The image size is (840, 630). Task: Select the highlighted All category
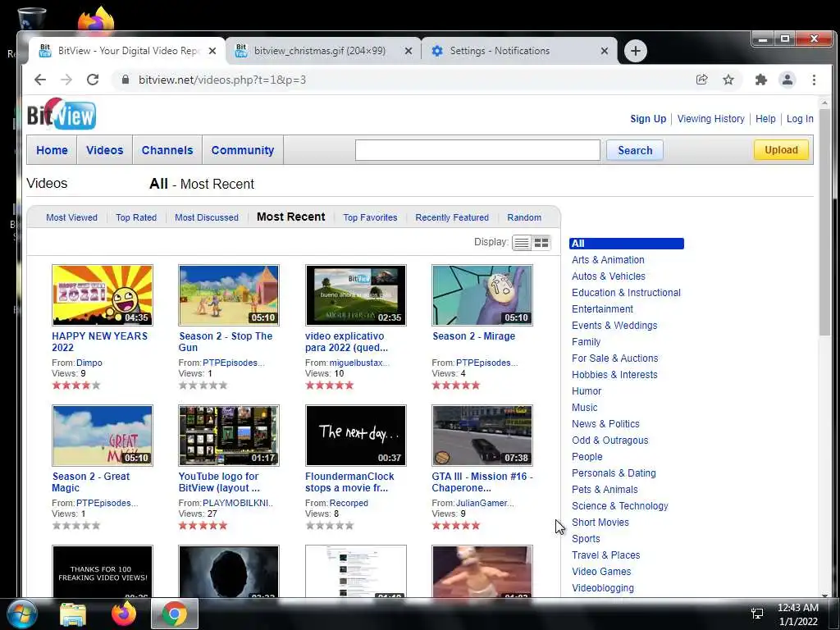click(x=626, y=244)
